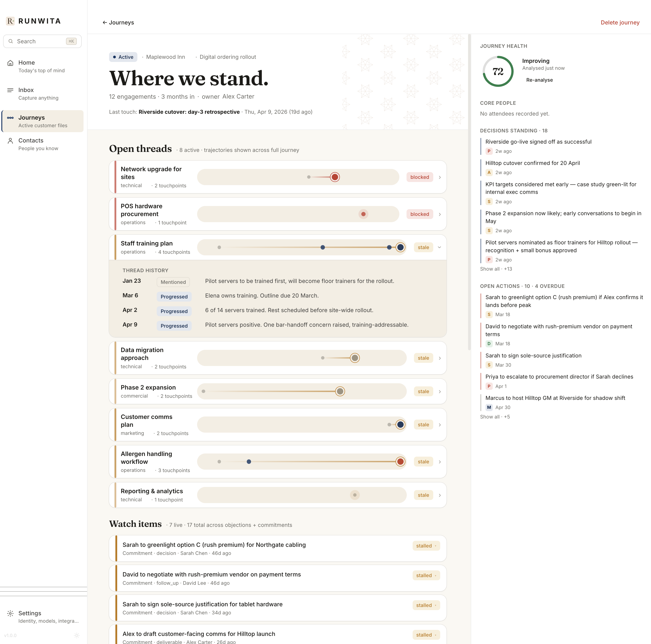Screen dimensions: 651x644
Task: Click the Delete journey link
Action: (620, 22)
